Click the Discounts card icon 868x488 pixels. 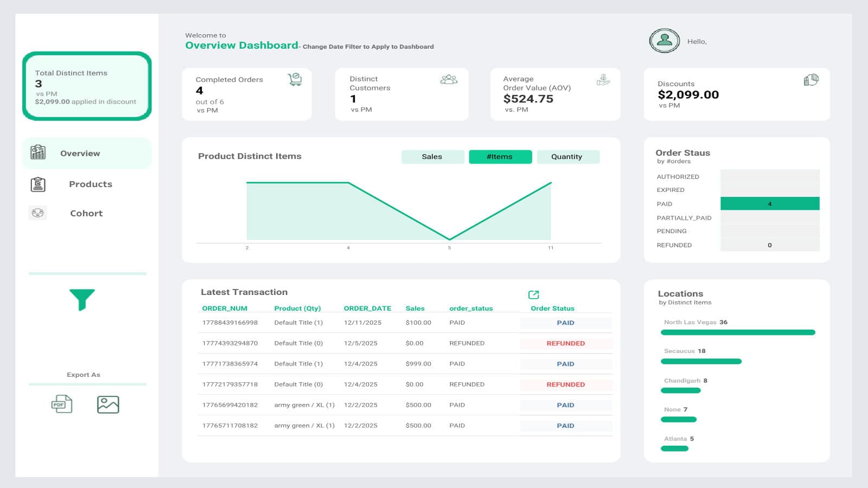[811, 80]
